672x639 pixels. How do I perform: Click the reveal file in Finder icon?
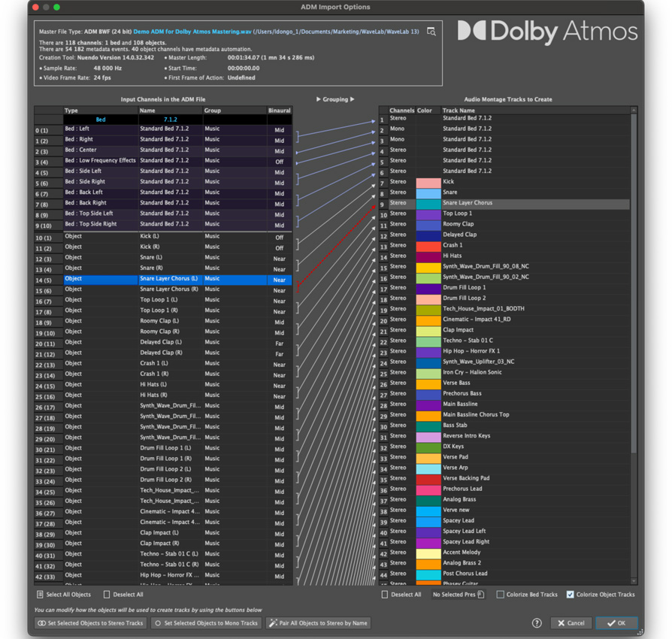(x=431, y=32)
